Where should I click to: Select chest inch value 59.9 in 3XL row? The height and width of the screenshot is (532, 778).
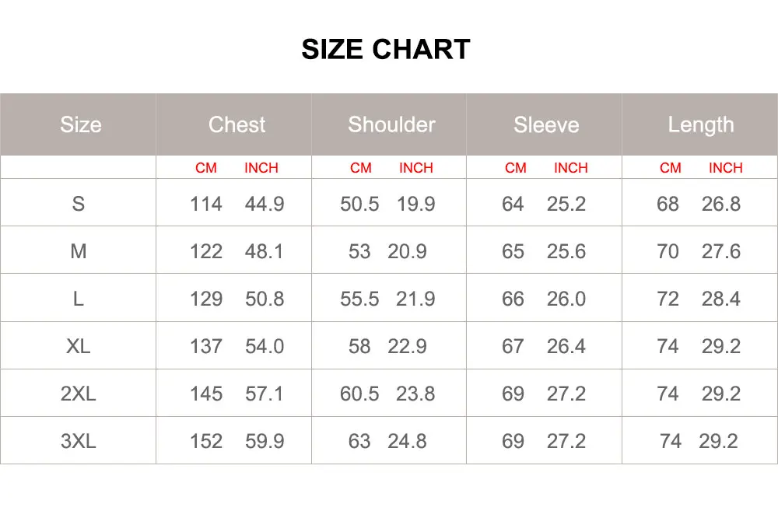(265, 441)
